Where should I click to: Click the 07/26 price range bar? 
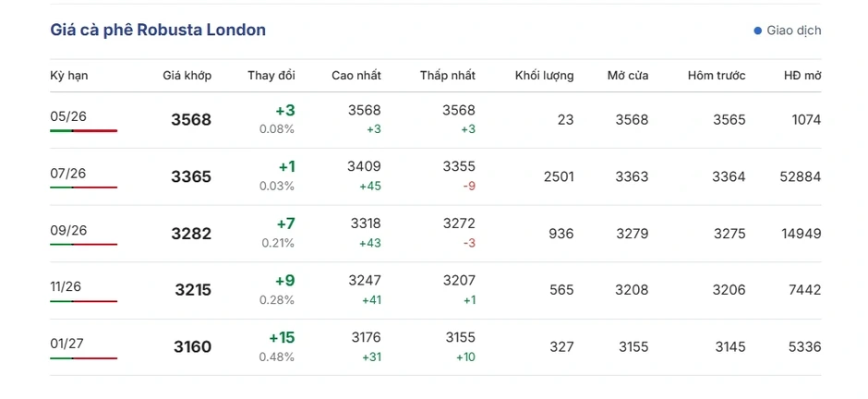pos(84,187)
